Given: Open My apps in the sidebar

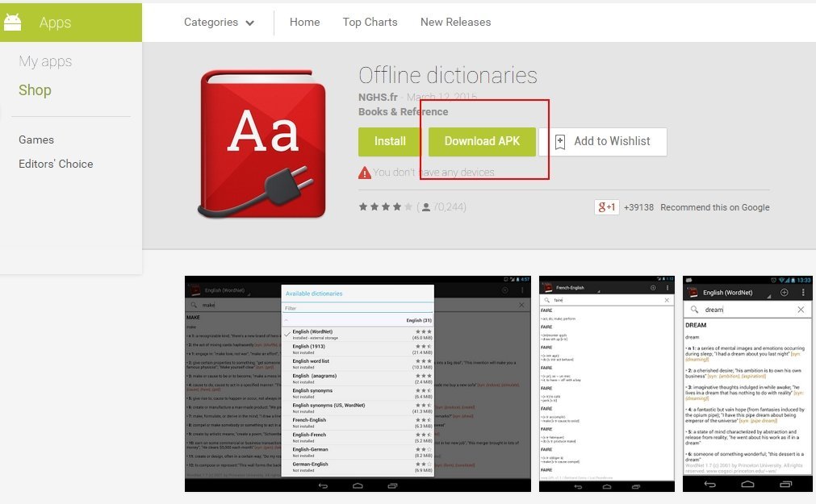Looking at the screenshot, I should coord(45,61).
